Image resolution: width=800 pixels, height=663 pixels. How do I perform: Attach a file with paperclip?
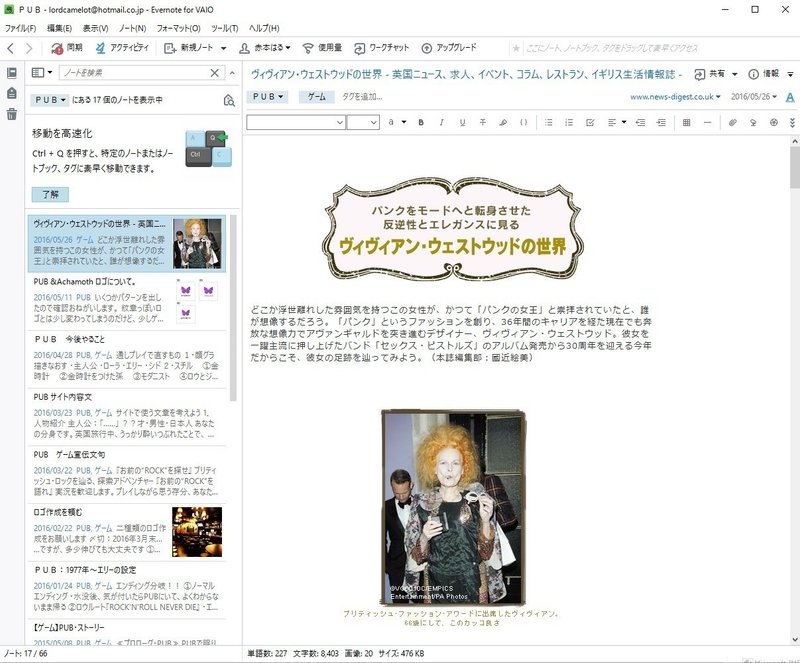click(x=733, y=122)
